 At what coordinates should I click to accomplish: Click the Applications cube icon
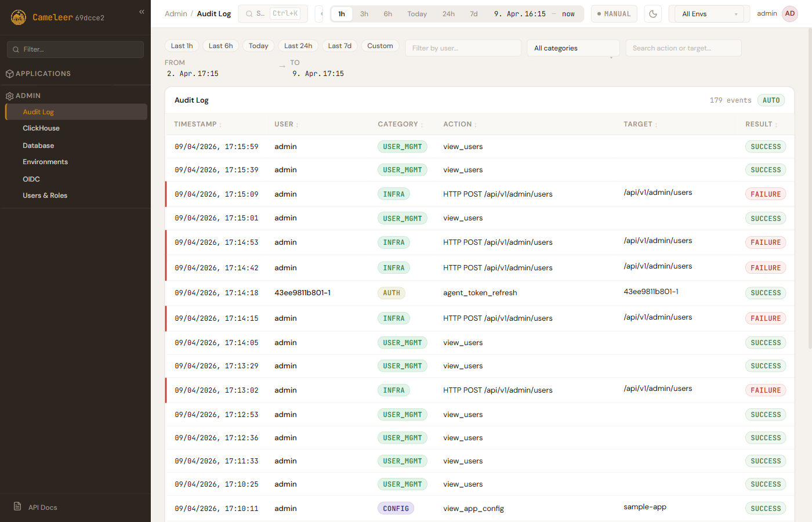[x=9, y=74]
